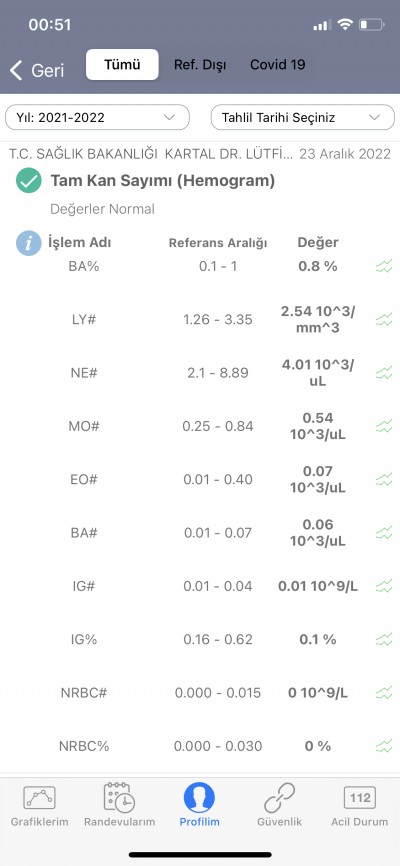The image size is (400, 866).
Task: Tap the green checkmark next to Hemogram
Action: click(x=29, y=181)
